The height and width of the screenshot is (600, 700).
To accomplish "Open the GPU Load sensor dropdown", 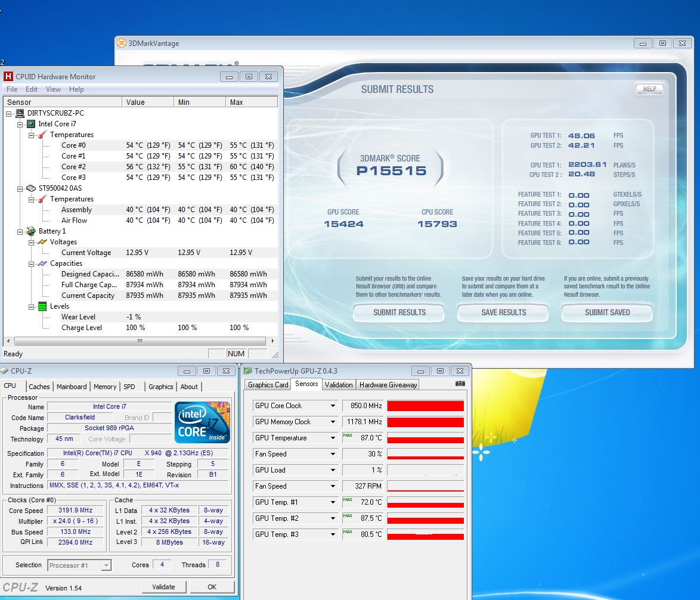I will tap(333, 470).
